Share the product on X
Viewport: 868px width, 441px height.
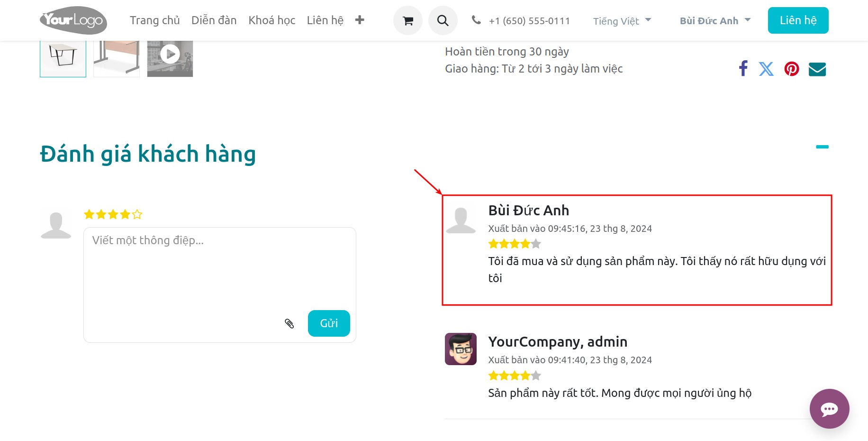tap(767, 69)
